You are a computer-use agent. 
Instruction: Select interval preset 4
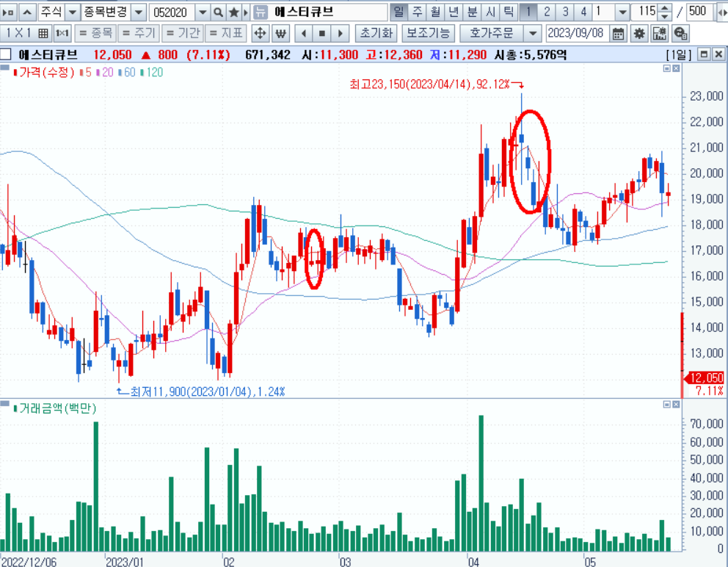(x=583, y=12)
